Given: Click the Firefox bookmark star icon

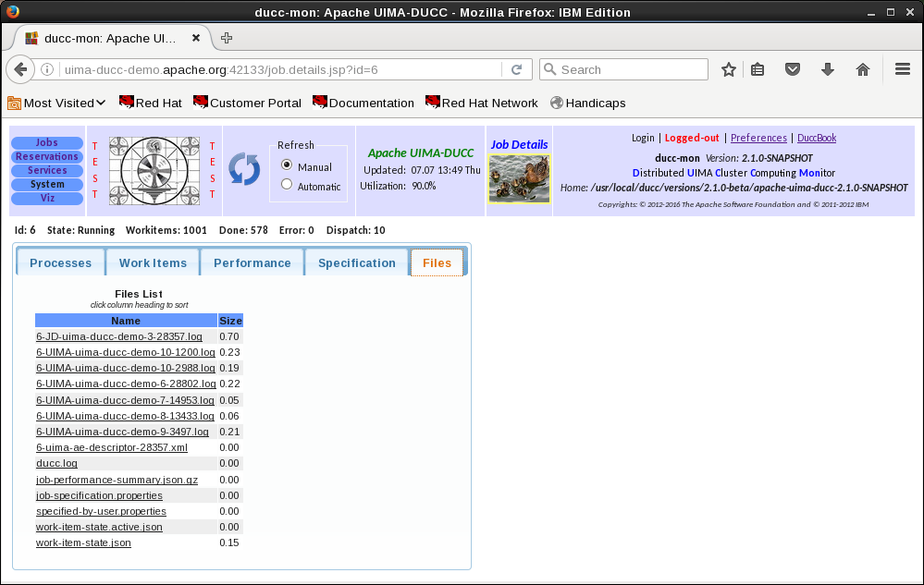Looking at the screenshot, I should [729, 69].
